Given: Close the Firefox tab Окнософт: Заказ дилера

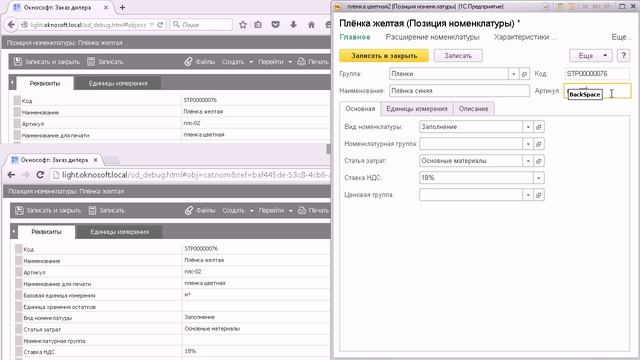Looking at the screenshot, I should tap(106, 7).
